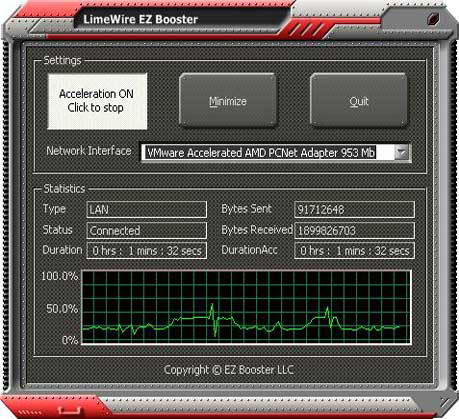This screenshot has height=419, width=459.
Task: Click the Bytes Sent value 91712648
Action: pyautogui.click(x=355, y=210)
